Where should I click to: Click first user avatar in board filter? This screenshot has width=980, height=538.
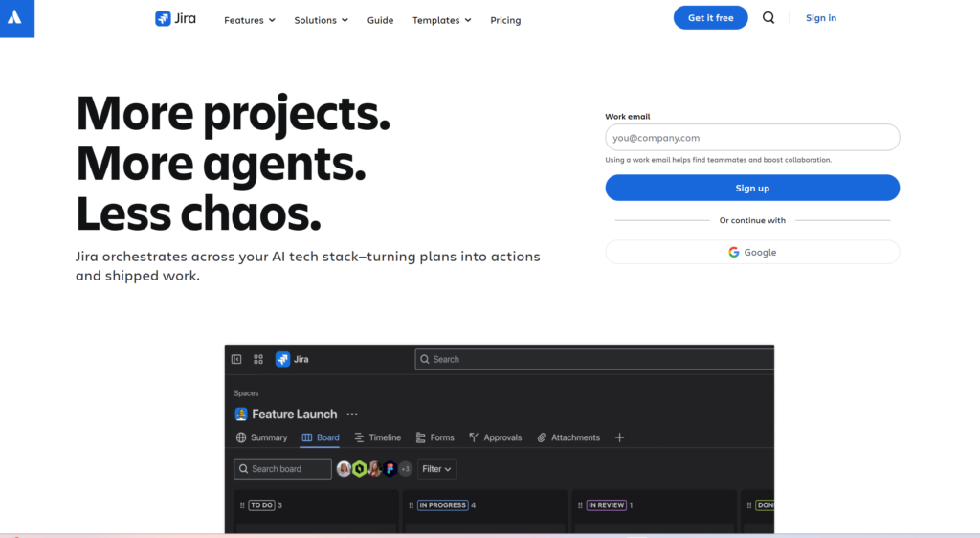344,469
